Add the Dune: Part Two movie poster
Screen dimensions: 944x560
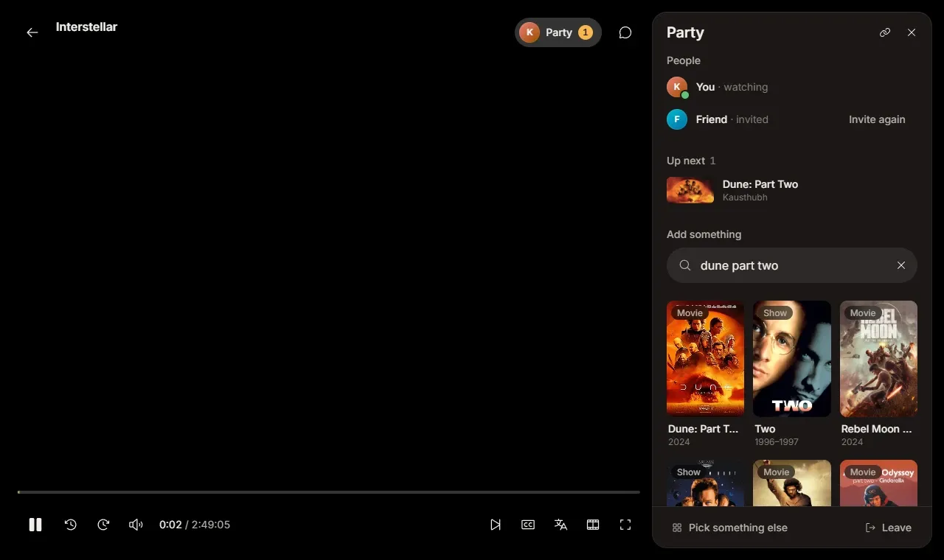point(705,358)
